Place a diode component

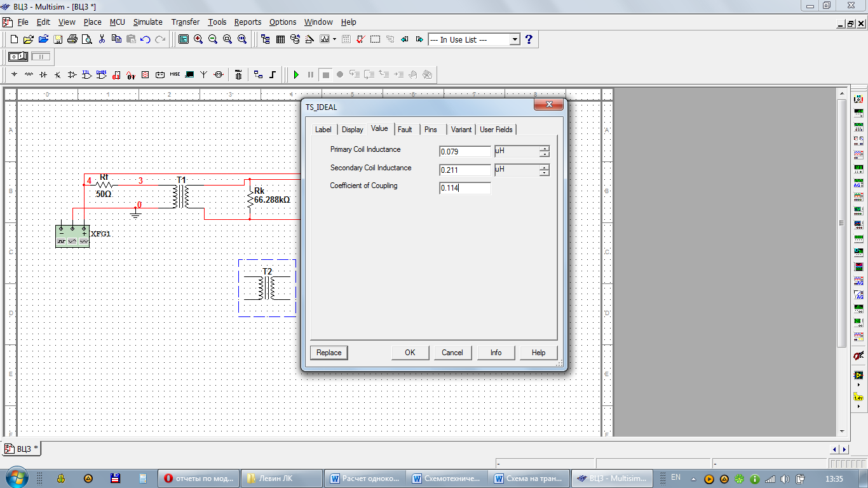(x=43, y=75)
